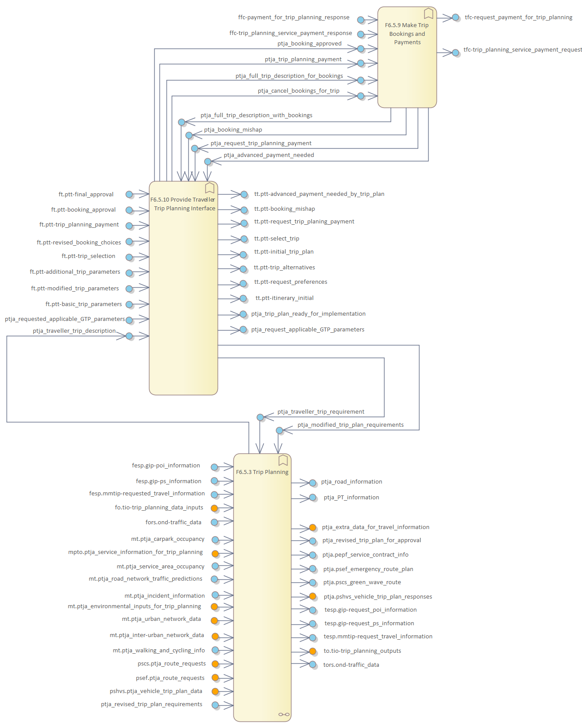The width and height of the screenshot is (582, 728).
Task: Click the bookmark icon on F6.5.10 block
Action: pyautogui.click(x=210, y=188)
